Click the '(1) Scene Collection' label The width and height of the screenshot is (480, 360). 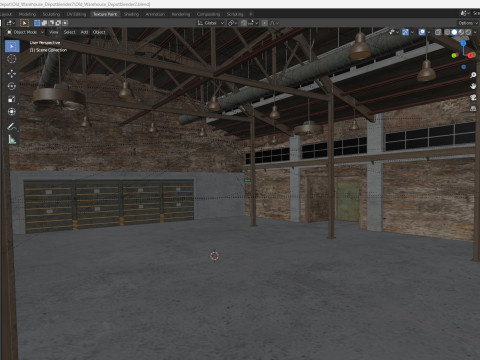48,50
